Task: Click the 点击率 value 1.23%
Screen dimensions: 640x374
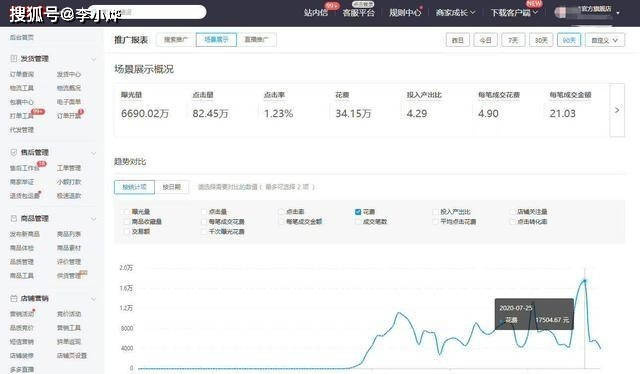Action: pos(278,114)
